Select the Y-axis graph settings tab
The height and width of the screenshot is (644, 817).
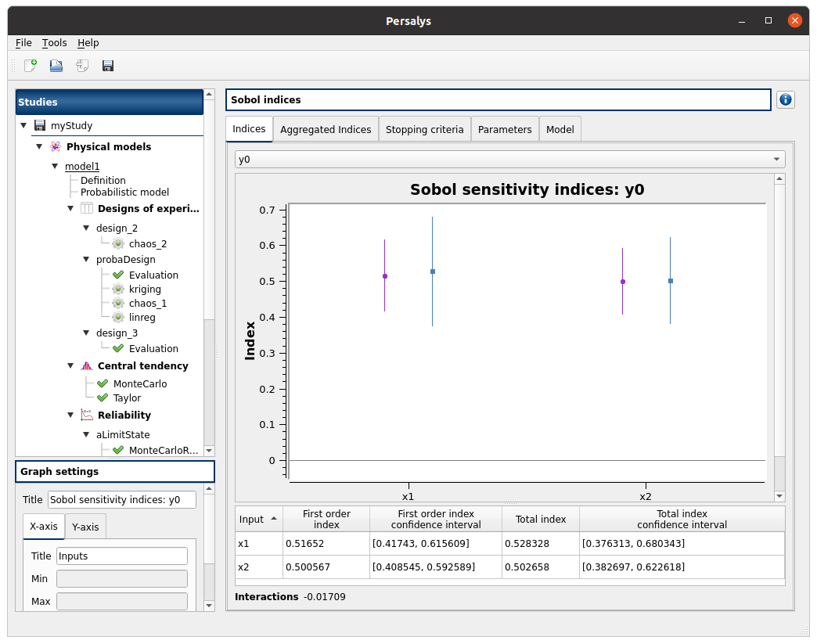pyautogui.click(x=85, y=527)
